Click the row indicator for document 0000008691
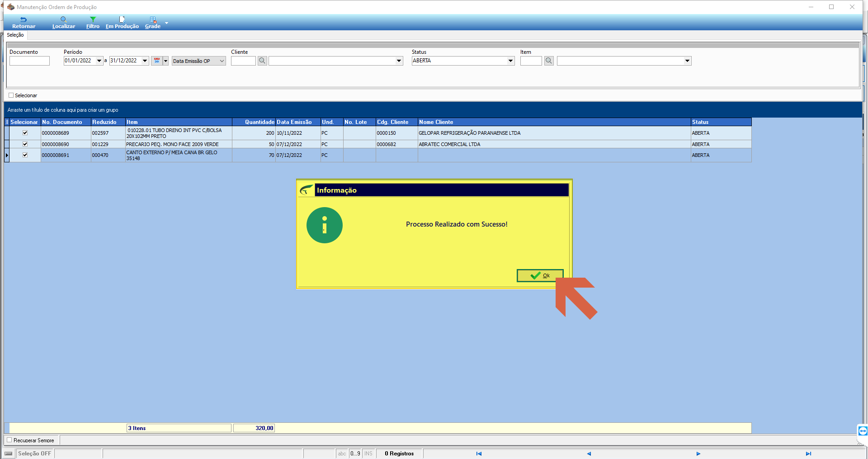This screenshot has height=459, width=868. (7, 155)
